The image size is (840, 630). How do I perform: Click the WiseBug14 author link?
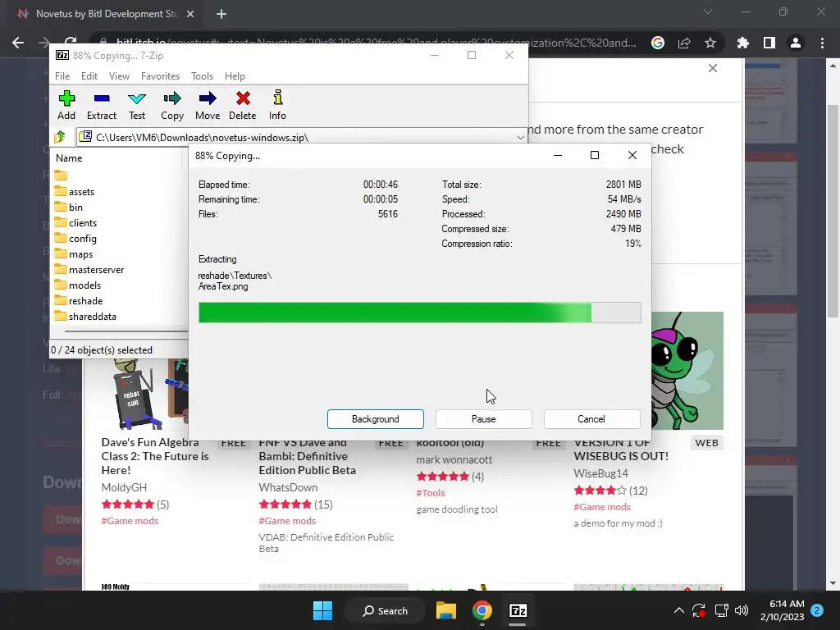pyautogui.click(x=601, y=473)
